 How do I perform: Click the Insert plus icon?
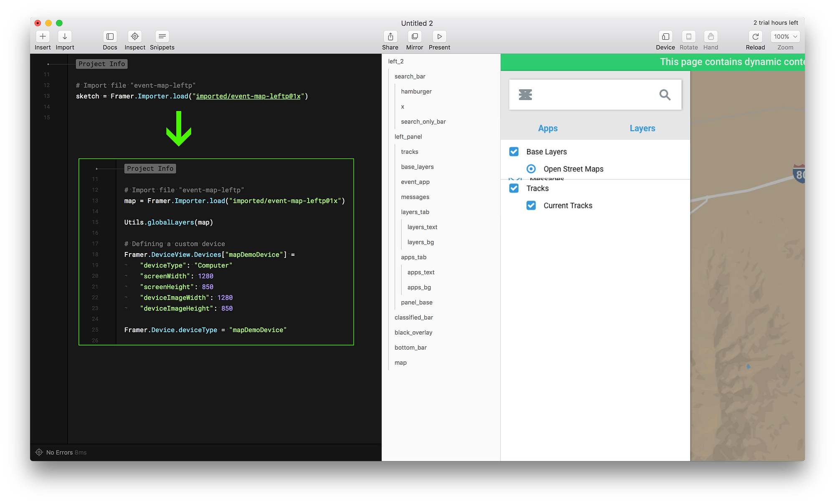(43, 37)
